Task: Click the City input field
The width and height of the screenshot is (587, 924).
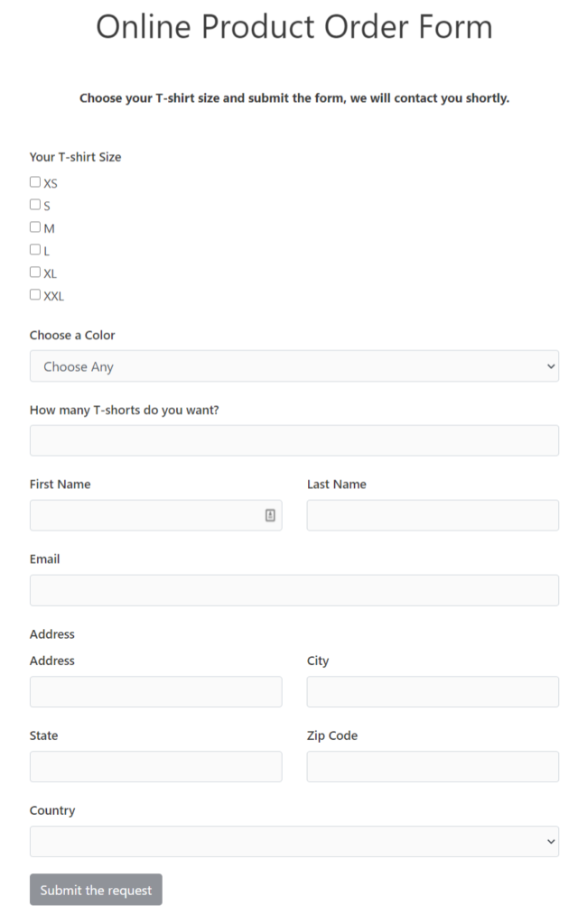Action: coord(433,691)
